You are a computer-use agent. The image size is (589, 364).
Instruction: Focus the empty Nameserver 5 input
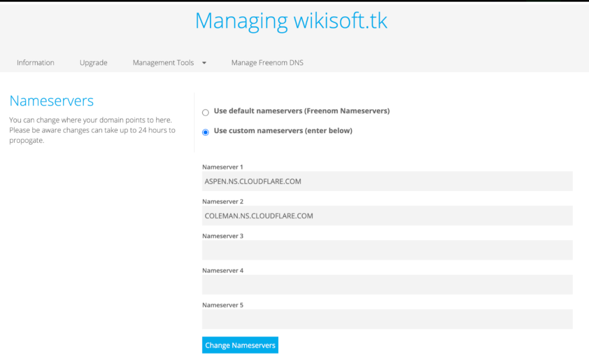click(x=387, y=319)
